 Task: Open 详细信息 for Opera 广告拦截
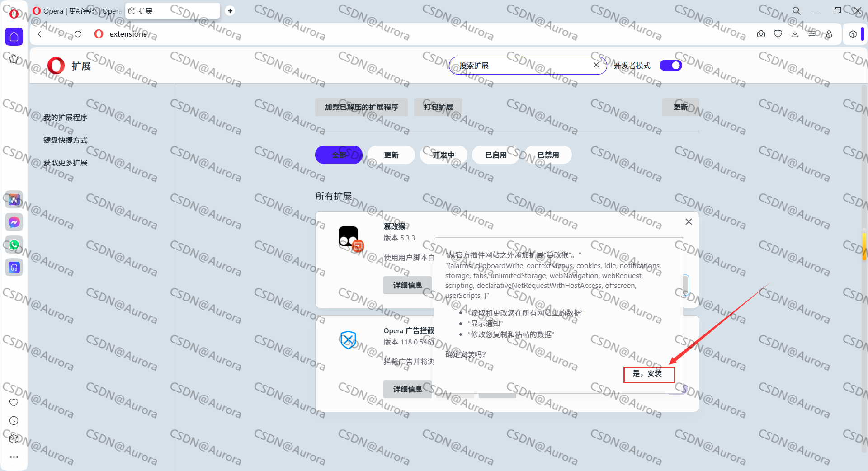407,389
